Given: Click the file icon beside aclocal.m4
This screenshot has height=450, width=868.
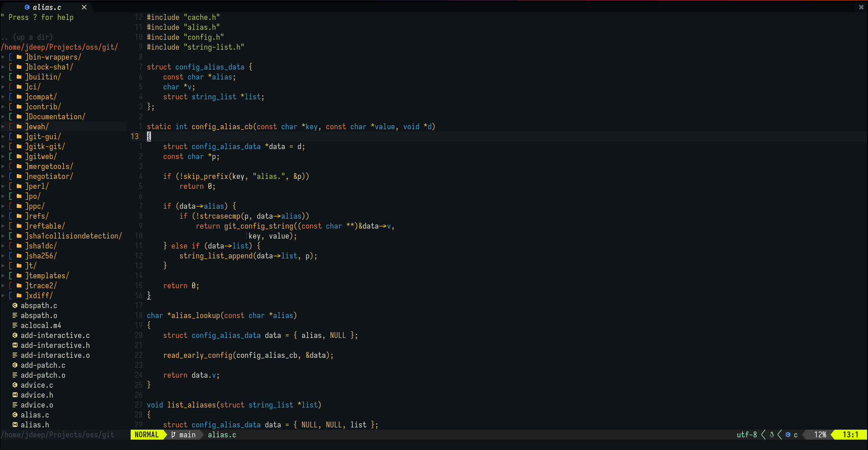Looking at the screenshot, I should click(x=15, y=325).
